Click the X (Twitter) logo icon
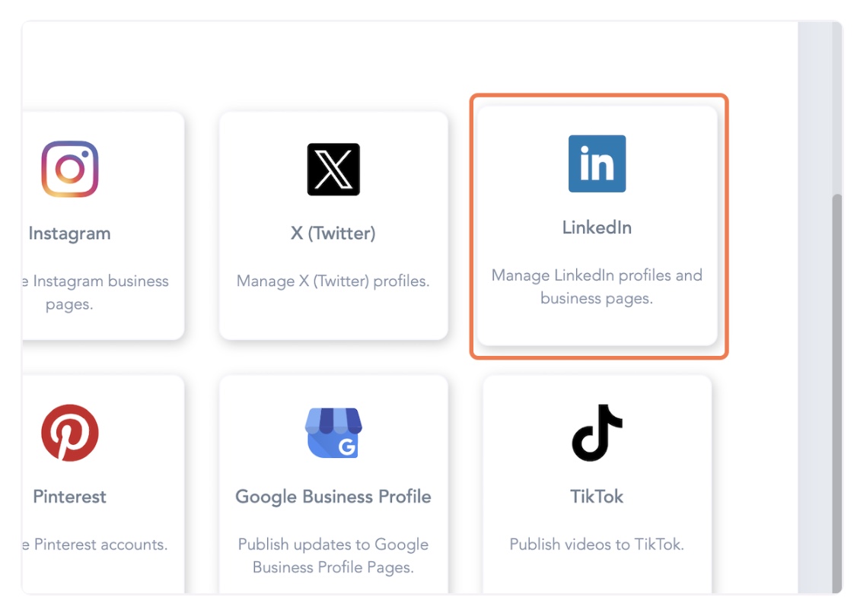 click(x=333, y=170)
